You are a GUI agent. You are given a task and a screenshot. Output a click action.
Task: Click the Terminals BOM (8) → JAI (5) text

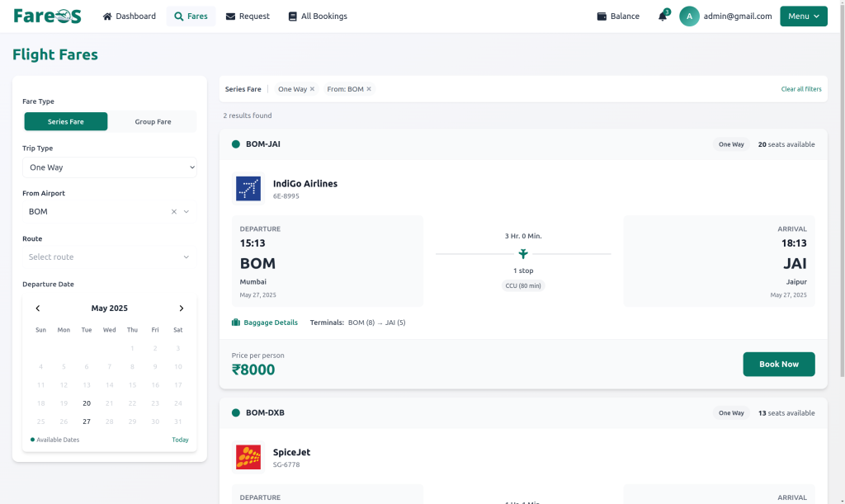[358, 323]
